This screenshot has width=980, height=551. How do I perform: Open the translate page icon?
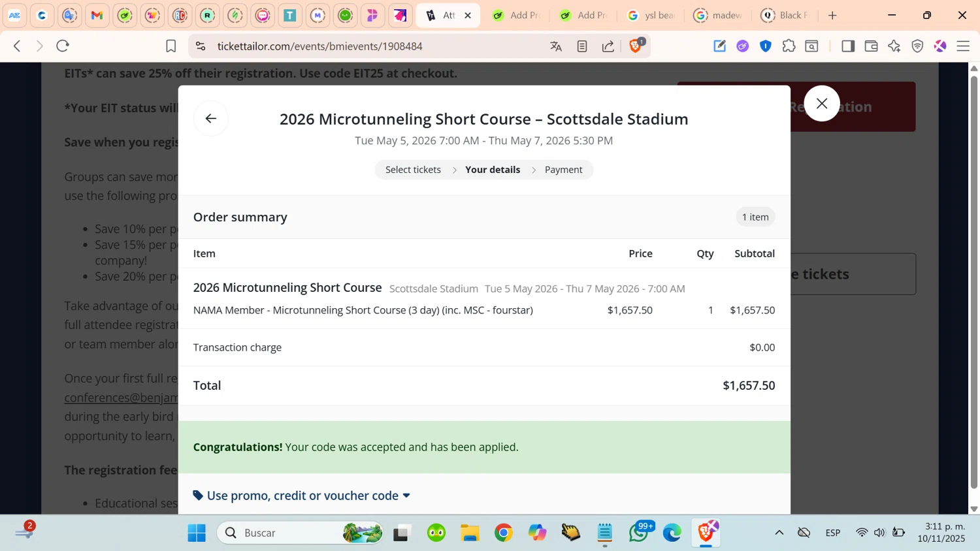[x=556, y=46]
